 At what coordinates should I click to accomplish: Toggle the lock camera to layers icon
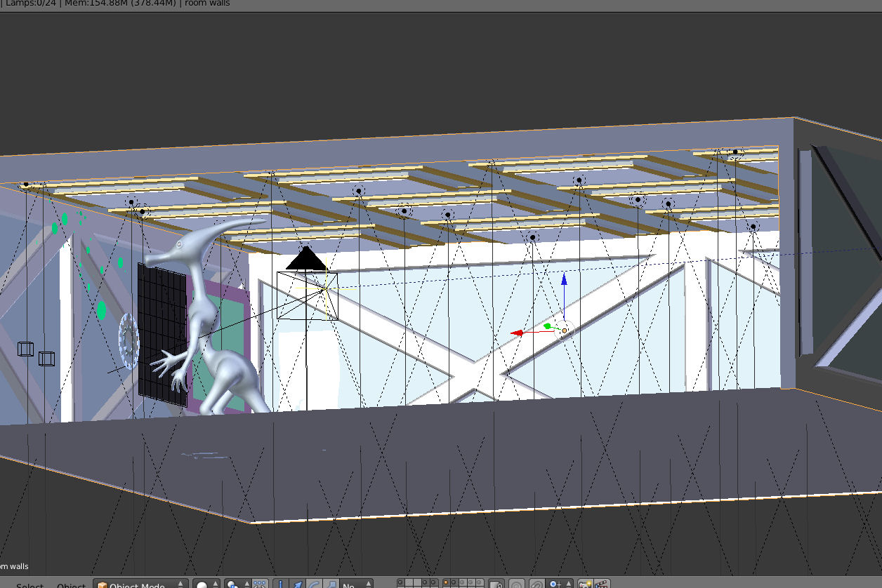(x=496, y=584)
